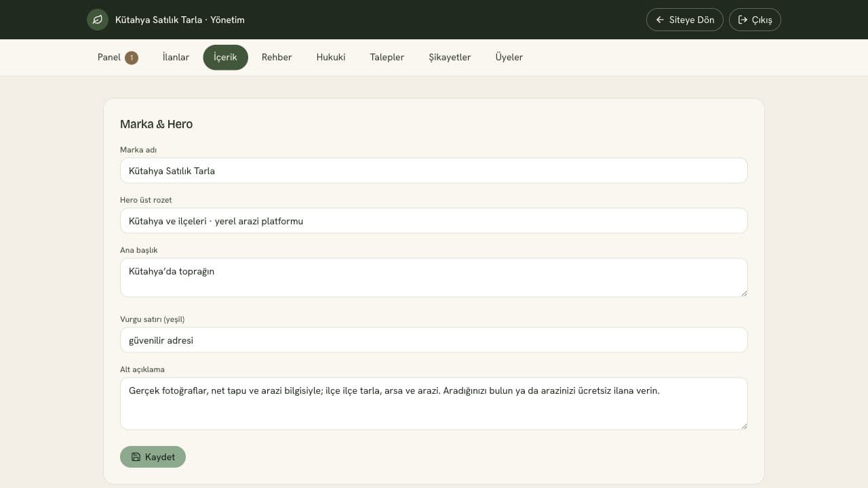
Task: Open the Üyeler tab
Action: [x=509, y=58]
